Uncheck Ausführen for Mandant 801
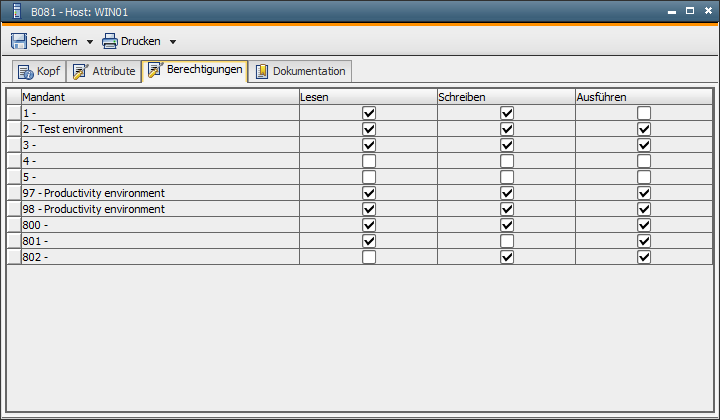This screenshot has height=420, width=720. [644, 241]
